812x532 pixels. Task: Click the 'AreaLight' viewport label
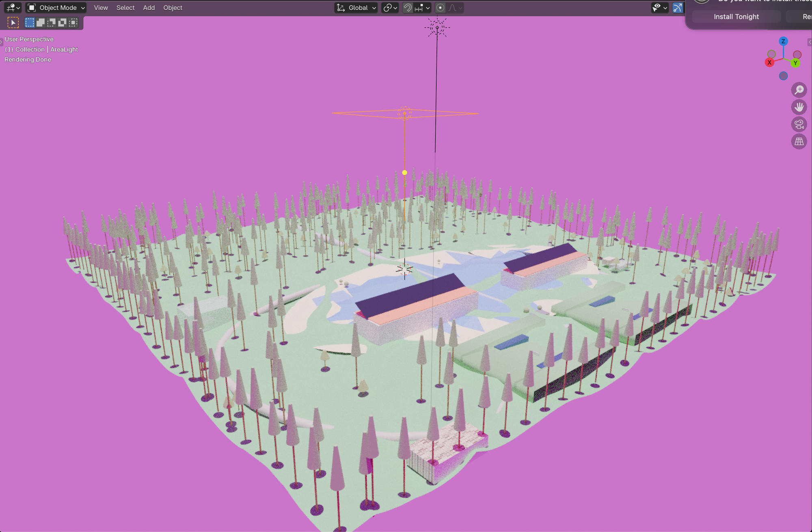tap(64, 50)
